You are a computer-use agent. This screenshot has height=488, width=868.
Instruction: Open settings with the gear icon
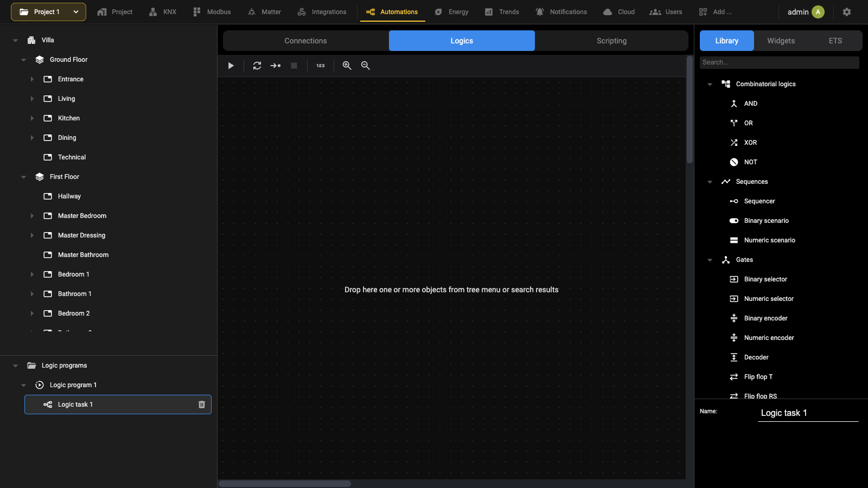coord(847,12)
